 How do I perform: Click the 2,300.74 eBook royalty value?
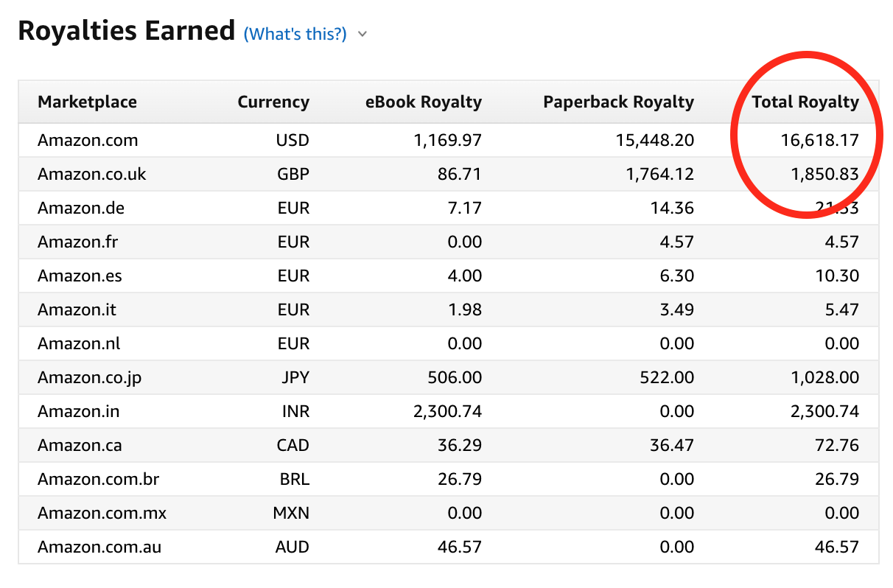click(x=447, y=411)
